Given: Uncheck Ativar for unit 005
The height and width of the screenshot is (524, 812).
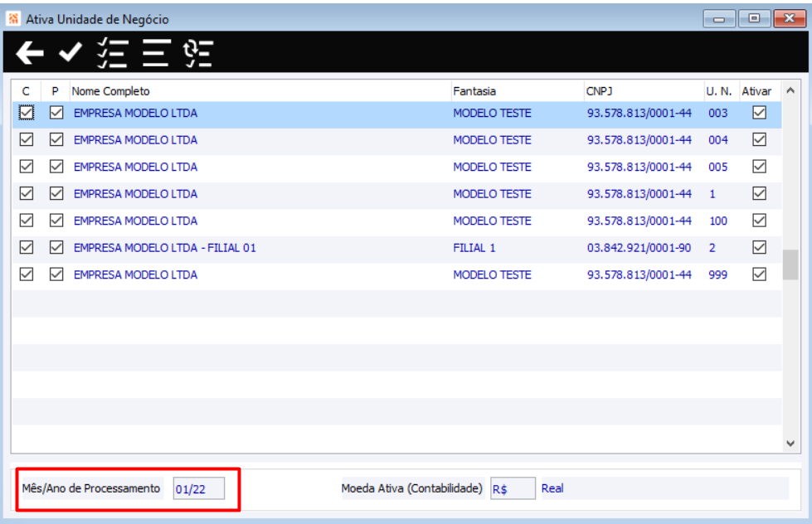Looking at the screenshot, I should click(759, 167).
